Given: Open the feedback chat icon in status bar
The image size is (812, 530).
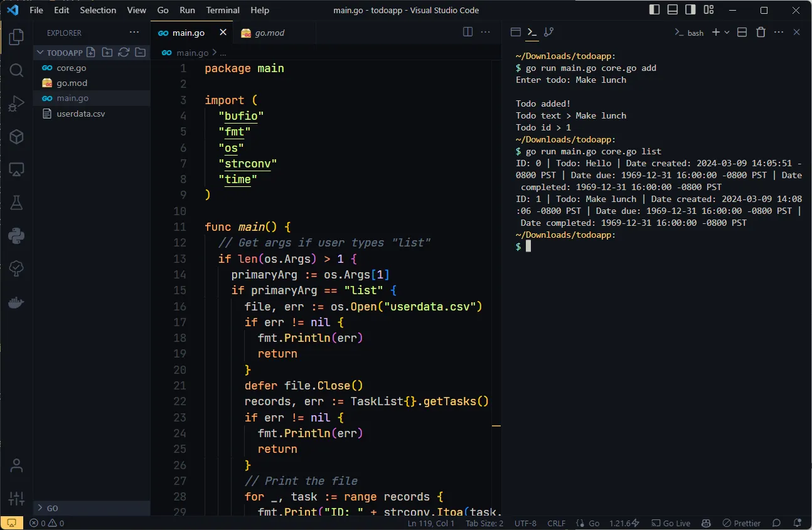Looking at the screenshot, I should pos(776,523).
